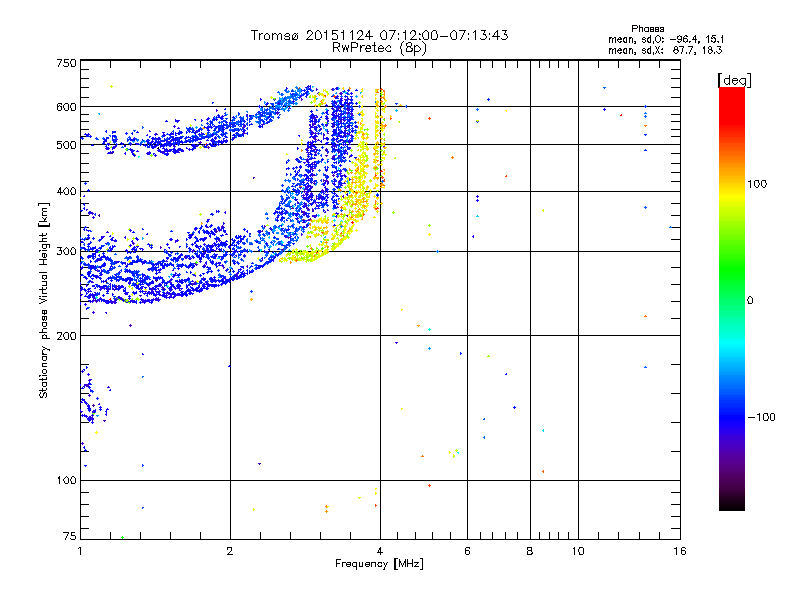Viewport: 800px width, 600px height.
Task: Click the '4' frequency tick label
Action: coord(380,551)
